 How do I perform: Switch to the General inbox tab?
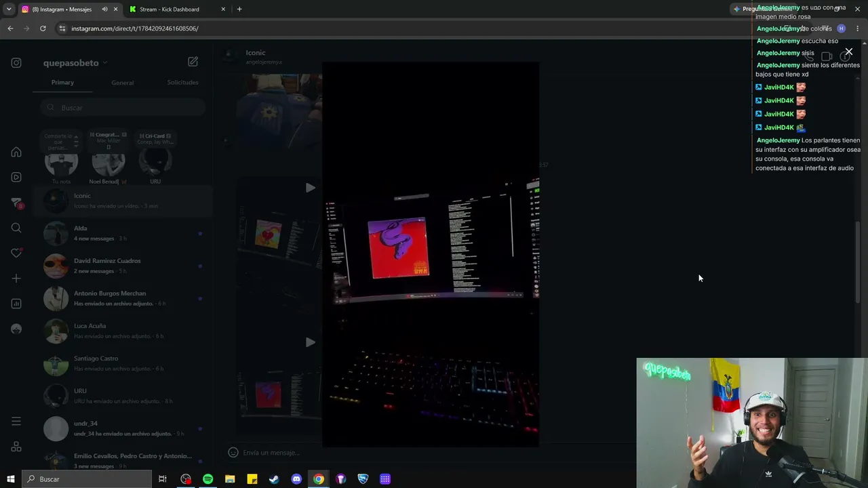click(122, 83)
